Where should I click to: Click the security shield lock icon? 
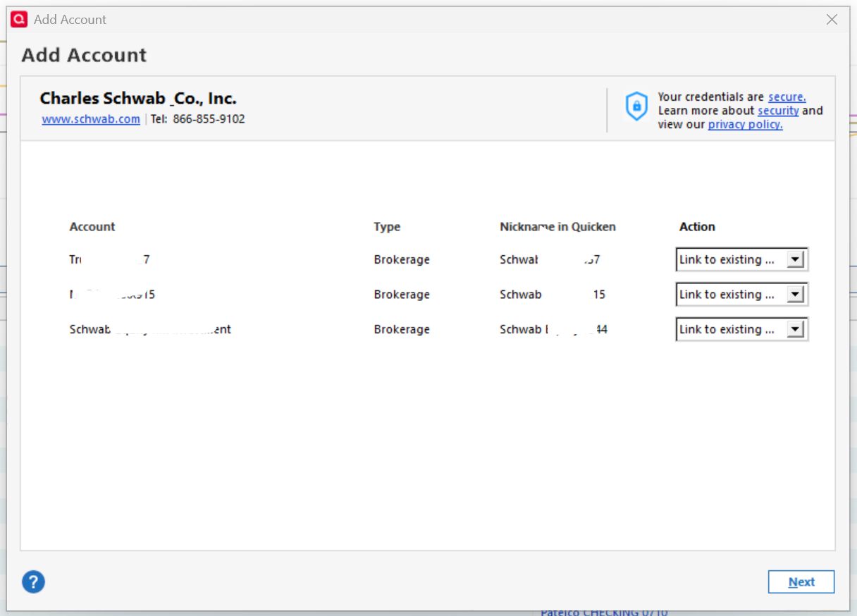(x=636, y=106)
